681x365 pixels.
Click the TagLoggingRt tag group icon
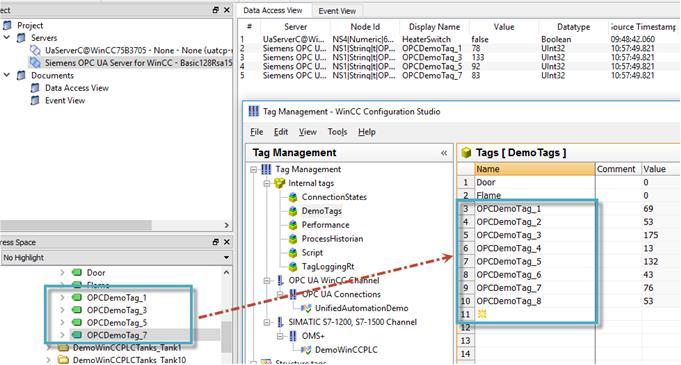pyautogui.click(x=293, y=267)
